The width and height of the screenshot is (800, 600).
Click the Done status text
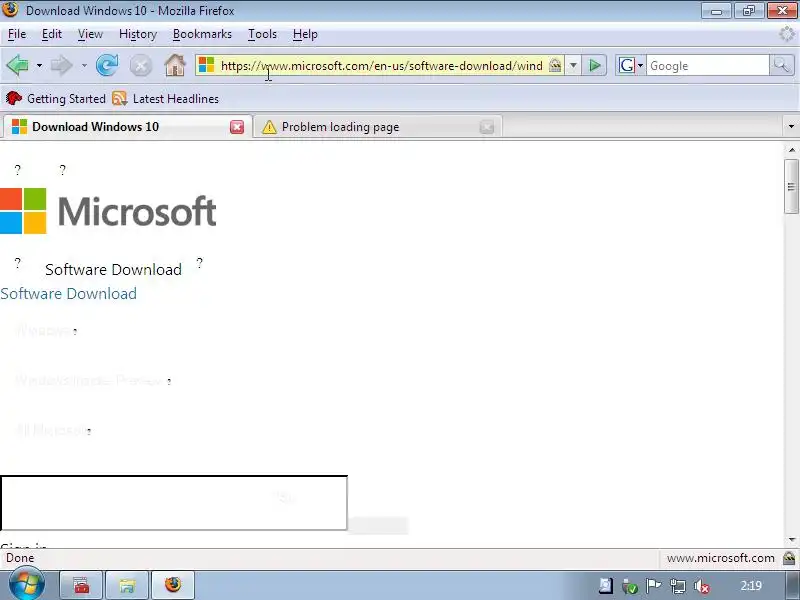(20, 558)
